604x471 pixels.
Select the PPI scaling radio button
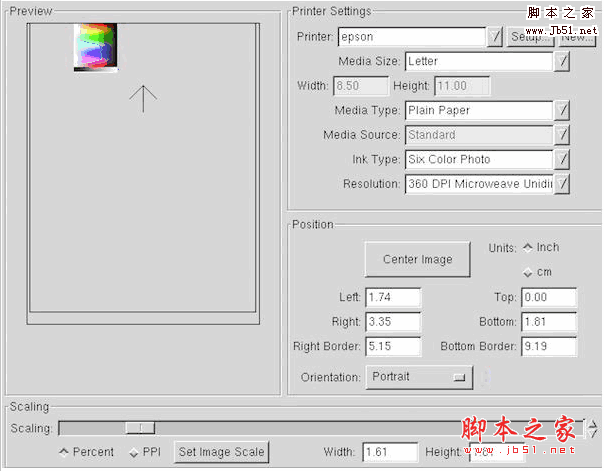point(134,452)
